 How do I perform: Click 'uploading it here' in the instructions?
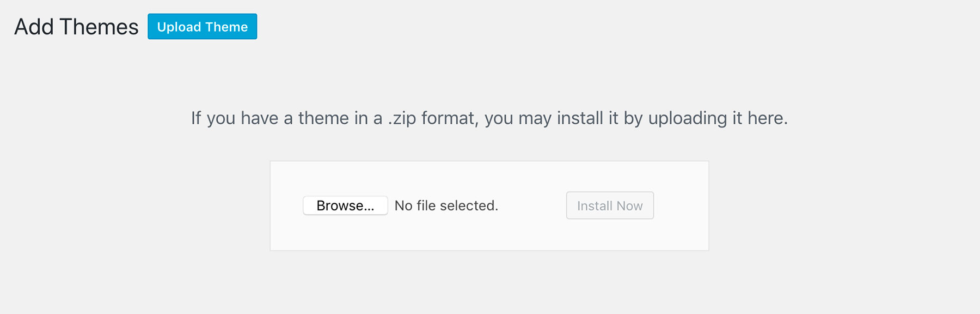coord(718,118)
